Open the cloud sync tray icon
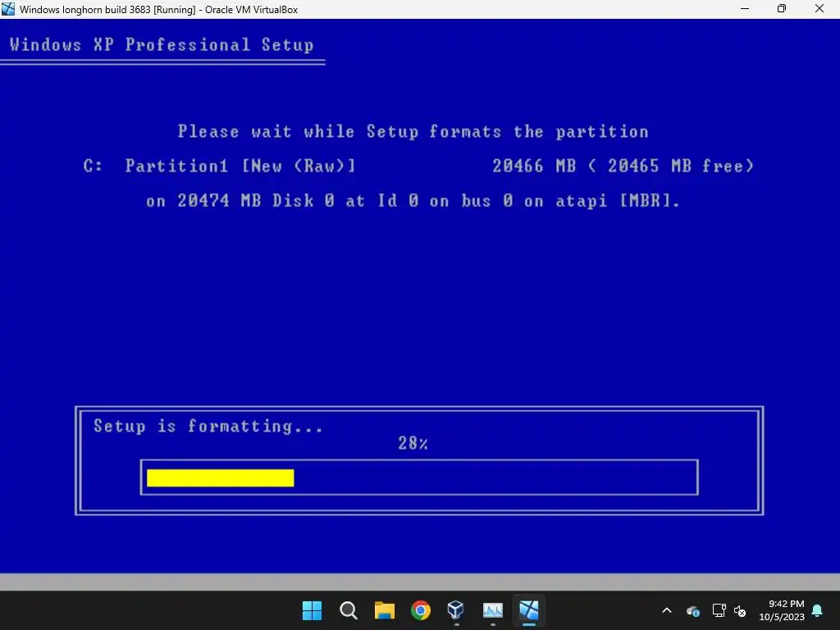This screenshot has width=840, height=630. point(692,610)
